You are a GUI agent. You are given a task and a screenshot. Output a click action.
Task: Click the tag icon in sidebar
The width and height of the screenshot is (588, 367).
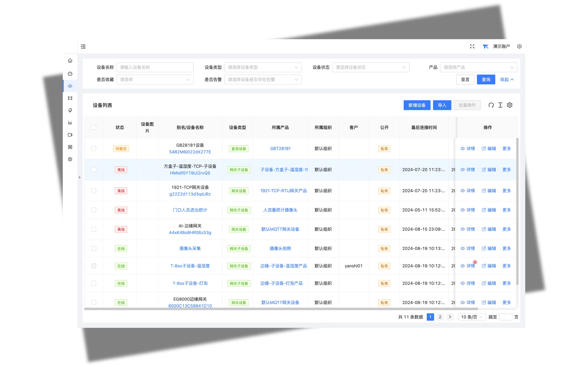[x=70, y=110]
